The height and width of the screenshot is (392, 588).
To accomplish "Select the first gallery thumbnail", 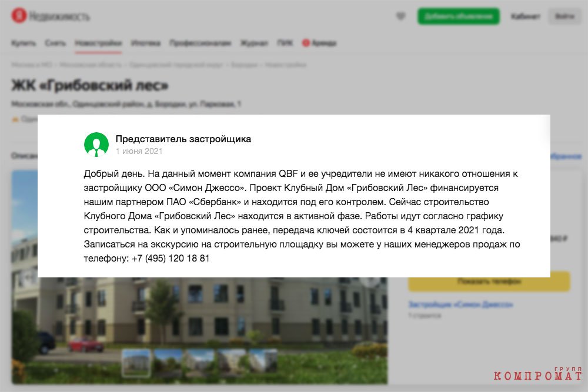I will tap(136, 363).
